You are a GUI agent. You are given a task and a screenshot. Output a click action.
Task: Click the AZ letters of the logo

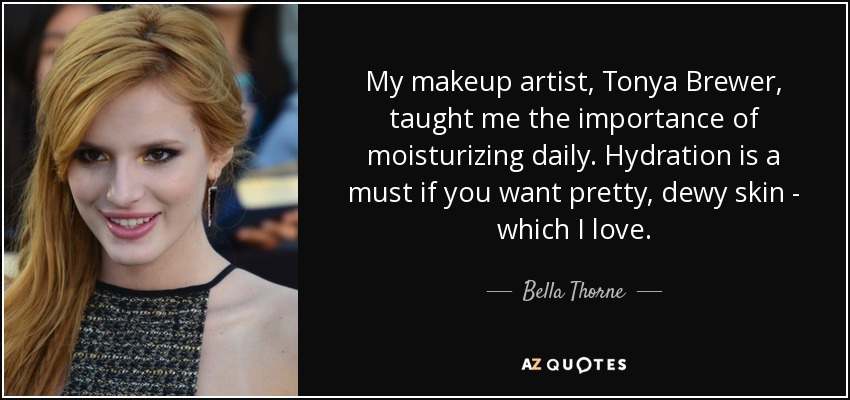pyautogui.click(x=529, y=364)
